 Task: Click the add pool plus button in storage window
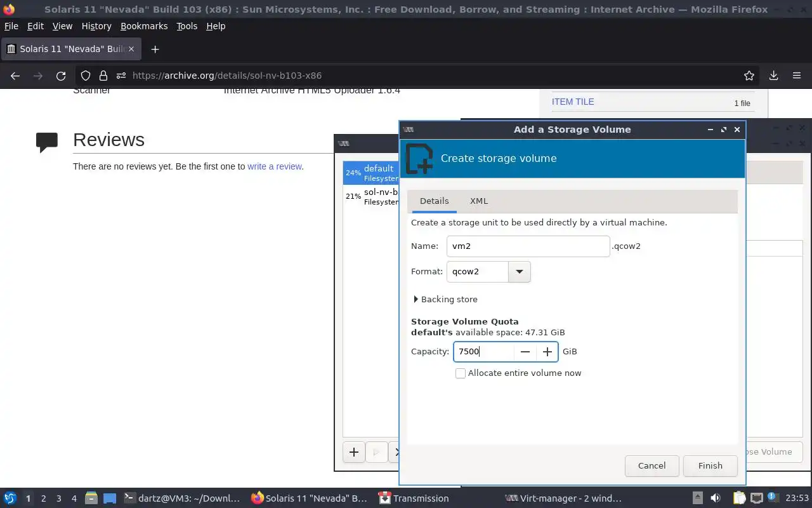click(354, 452)
